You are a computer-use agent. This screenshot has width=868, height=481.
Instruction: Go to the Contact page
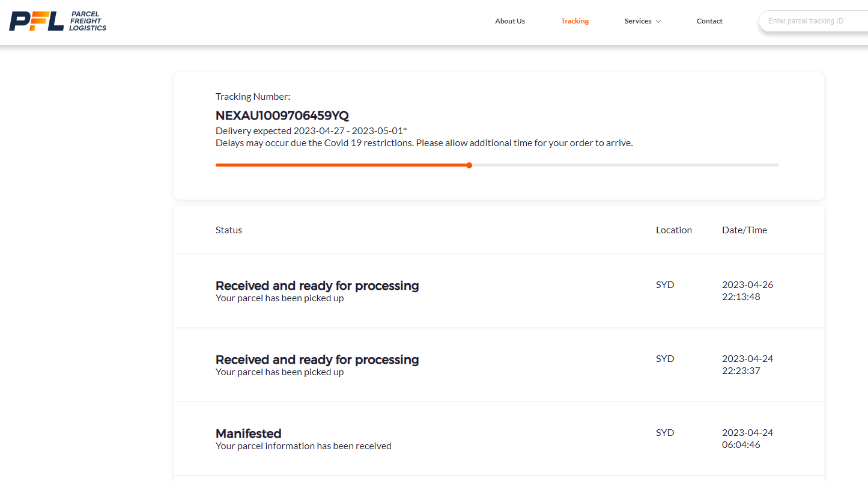(709, 21)
